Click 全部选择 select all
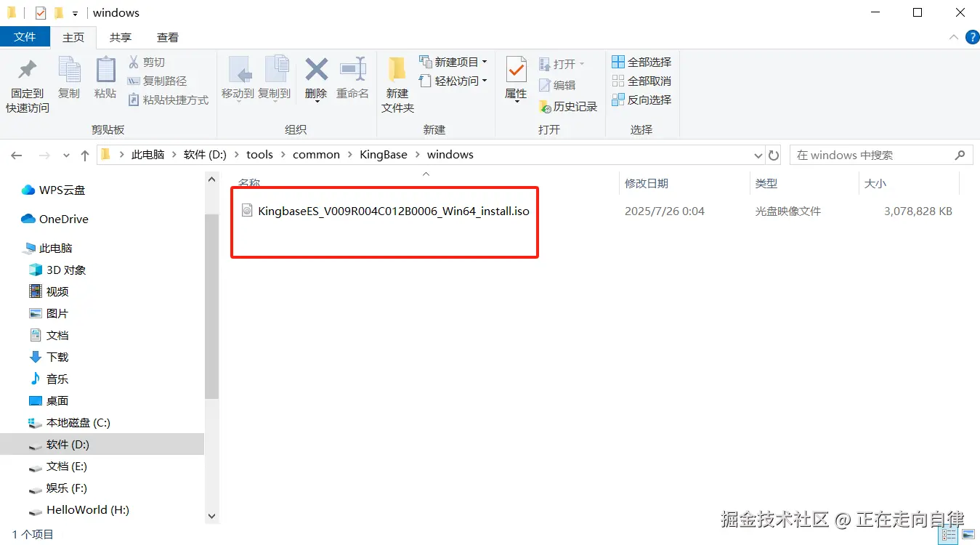This screenshot has width=980, height=545. click(641, 62)
